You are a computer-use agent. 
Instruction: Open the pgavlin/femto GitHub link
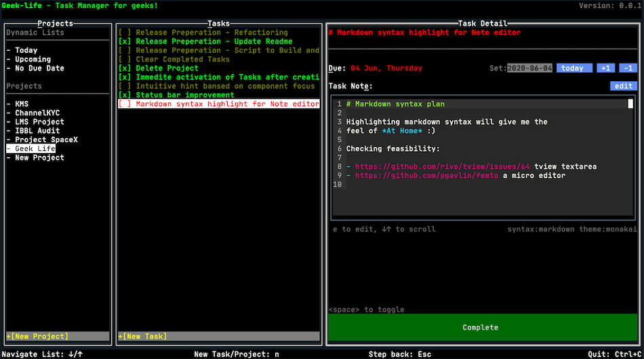tap(426, 175)
